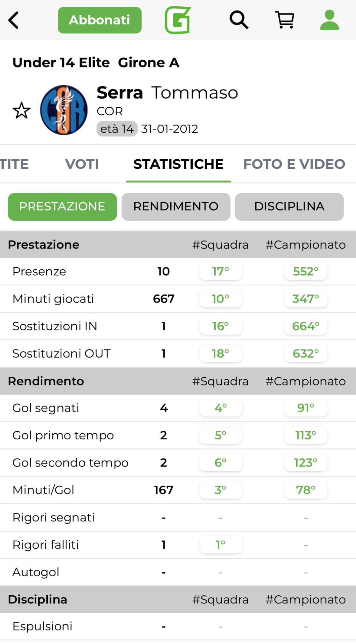This screenshot has height=644, width=356.
Task: Select the STATISTICHE tab
Action: pos(178,164)
